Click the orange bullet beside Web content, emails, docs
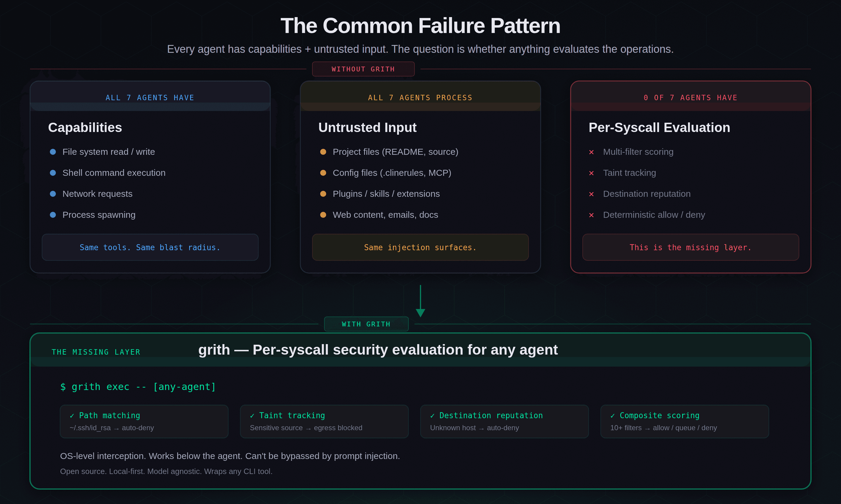 pos(323,214)
